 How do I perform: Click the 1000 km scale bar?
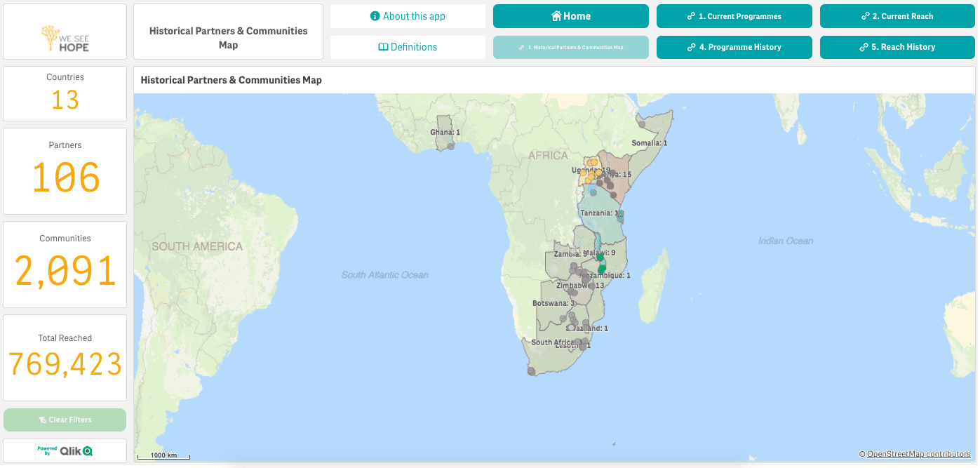pyautogui.click(x=163, y=455)
